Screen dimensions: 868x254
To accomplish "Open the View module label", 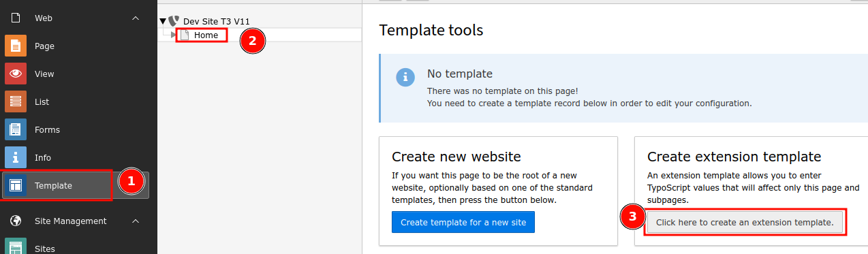I will [x=44, y=74].
